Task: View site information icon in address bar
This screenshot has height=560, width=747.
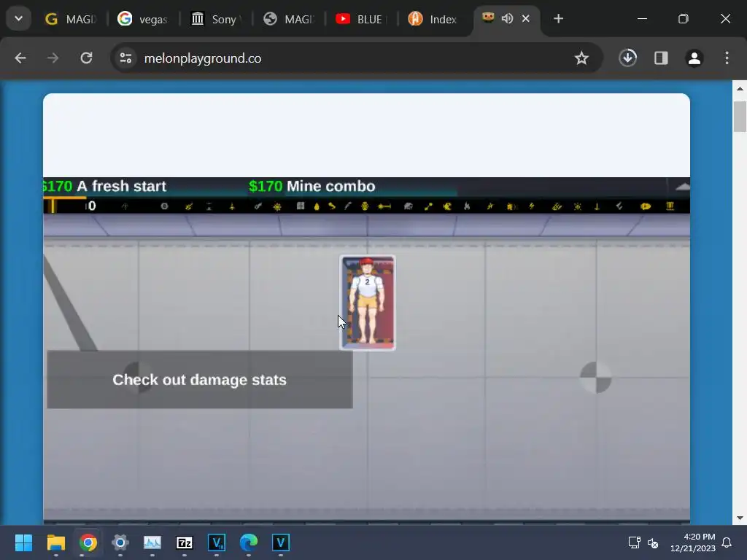Action: [125, 58]
